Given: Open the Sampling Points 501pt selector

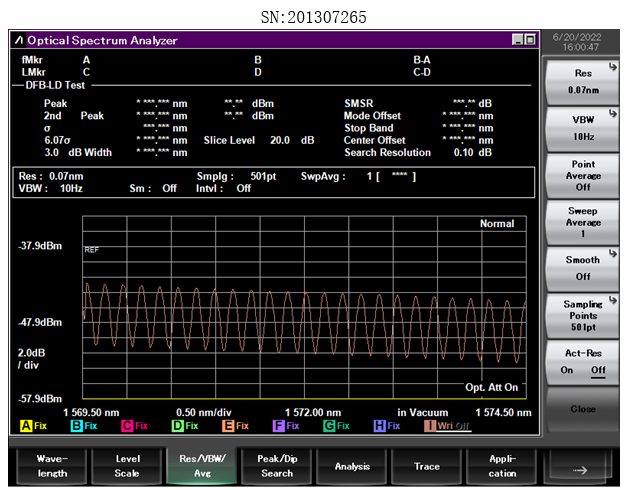Looking at the screenshot, I should point(583,314).
